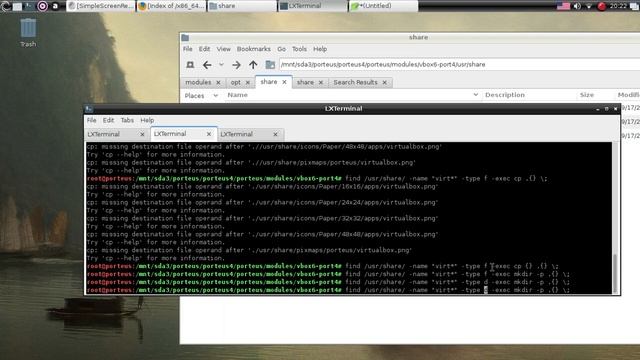
Task: Close the opt tab
Action: [248, 82]
